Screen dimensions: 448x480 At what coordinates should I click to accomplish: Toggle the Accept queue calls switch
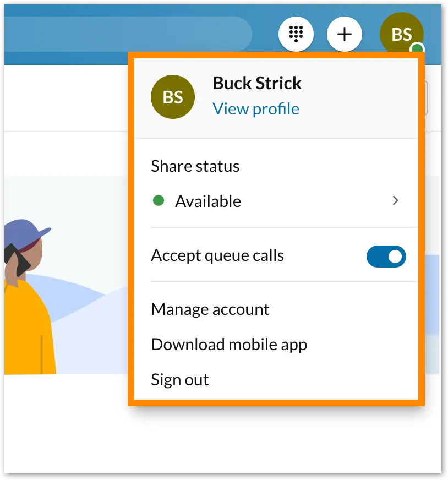coord(386,257)
